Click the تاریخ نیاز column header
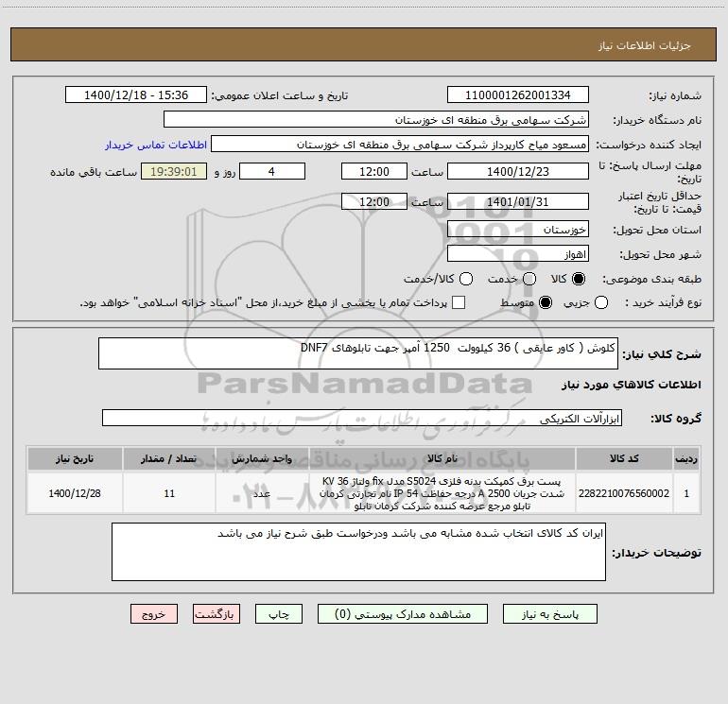 [x=75, y=458]
